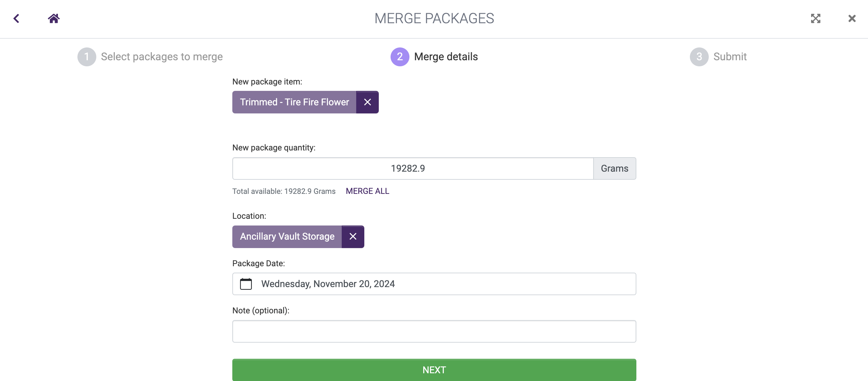
Task: Close the Merge Packages dialog
Action: (x=852, y=18)
